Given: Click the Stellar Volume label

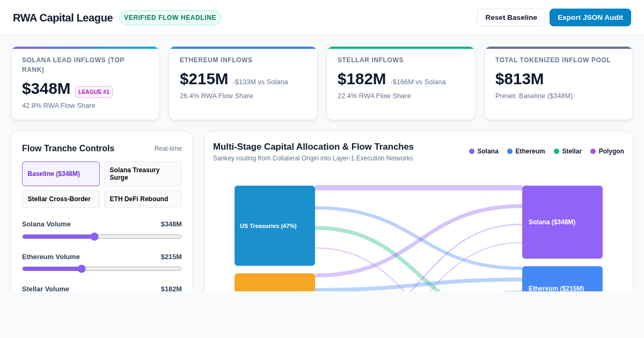Looking at the screenshot, I should coord(46,289).
